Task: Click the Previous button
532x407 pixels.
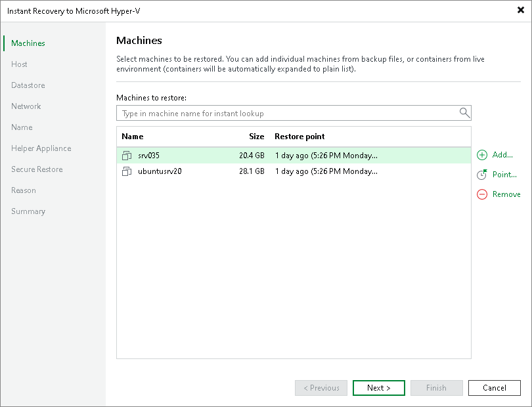Action: click(321, 387)
